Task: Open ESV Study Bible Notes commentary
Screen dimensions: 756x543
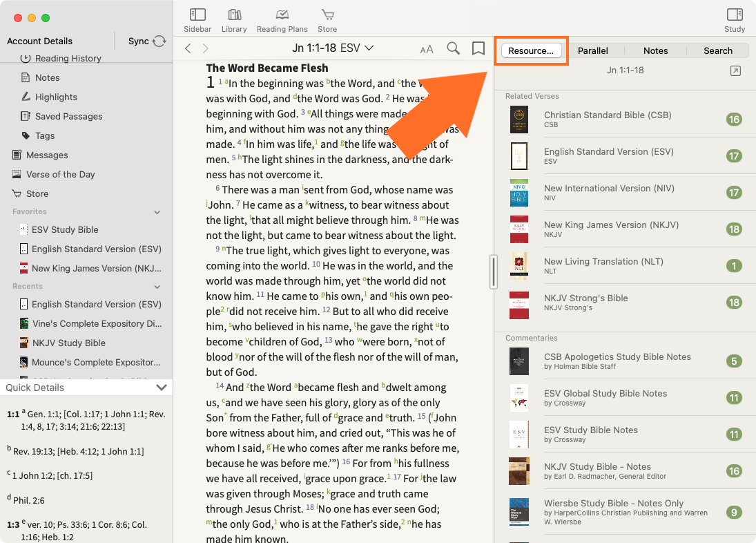Action: [x=626, y=435]
